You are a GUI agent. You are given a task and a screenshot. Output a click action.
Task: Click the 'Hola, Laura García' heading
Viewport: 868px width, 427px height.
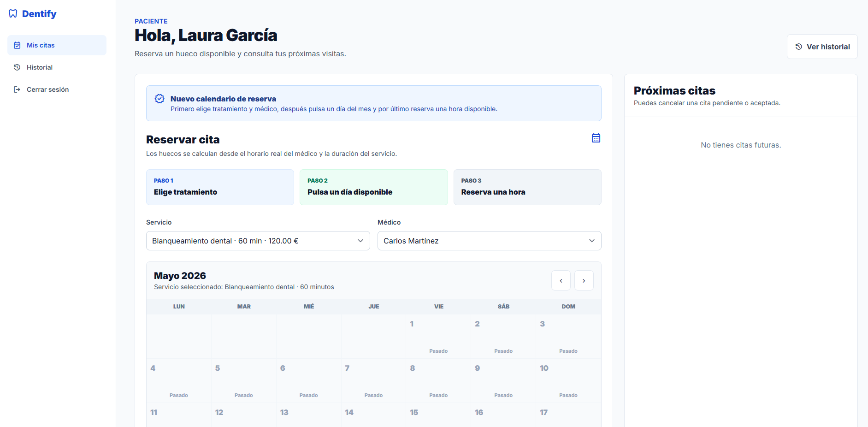pos(206,36)
